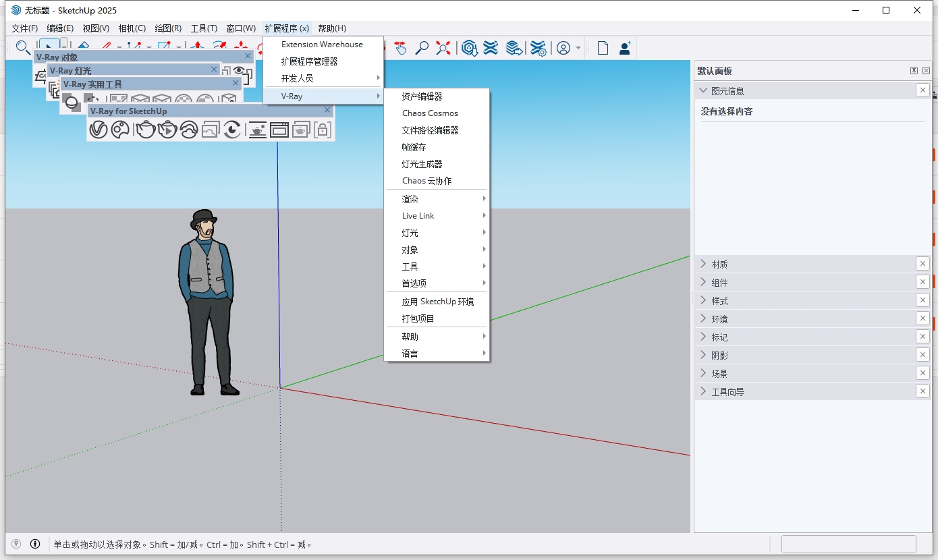Image resolution: width=938 pixels, height=560 pixels.
Task: Select the zoom magnifier tool icon
Action: tap(422, 47)
